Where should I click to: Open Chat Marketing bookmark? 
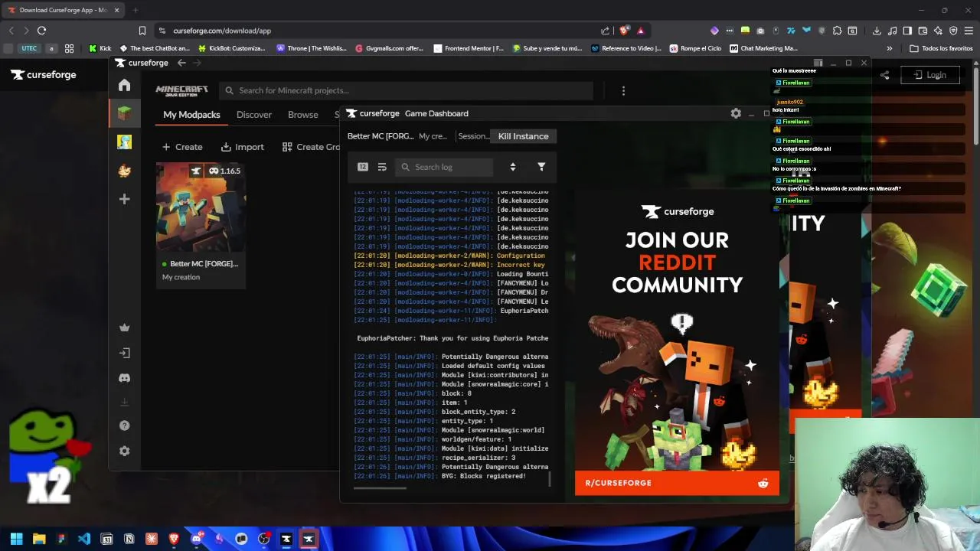click(763, 48)
